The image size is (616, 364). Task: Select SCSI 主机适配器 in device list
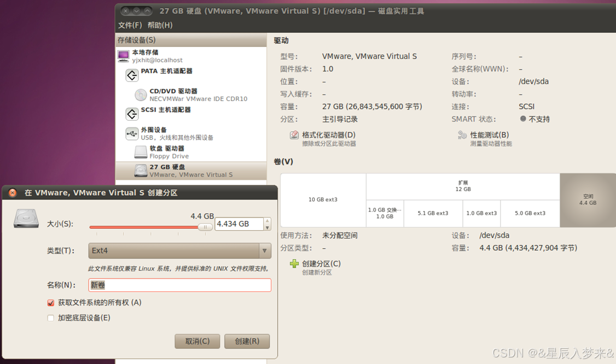[x=191, y=114]
